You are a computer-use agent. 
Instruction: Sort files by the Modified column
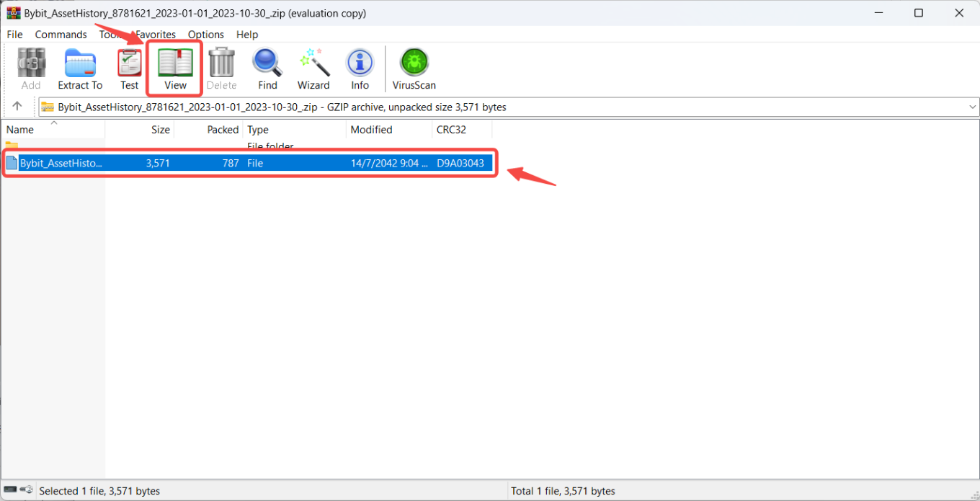click(371, 130)
